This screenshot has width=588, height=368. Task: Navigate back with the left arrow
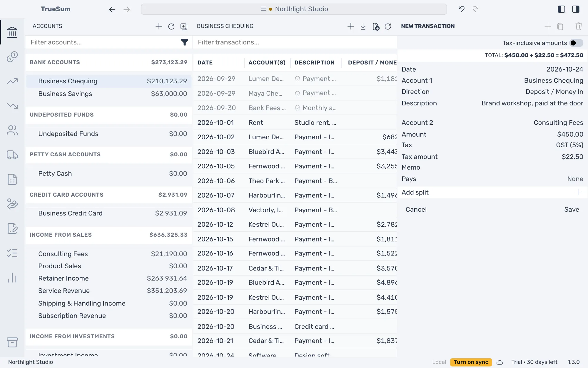[112, 9]
